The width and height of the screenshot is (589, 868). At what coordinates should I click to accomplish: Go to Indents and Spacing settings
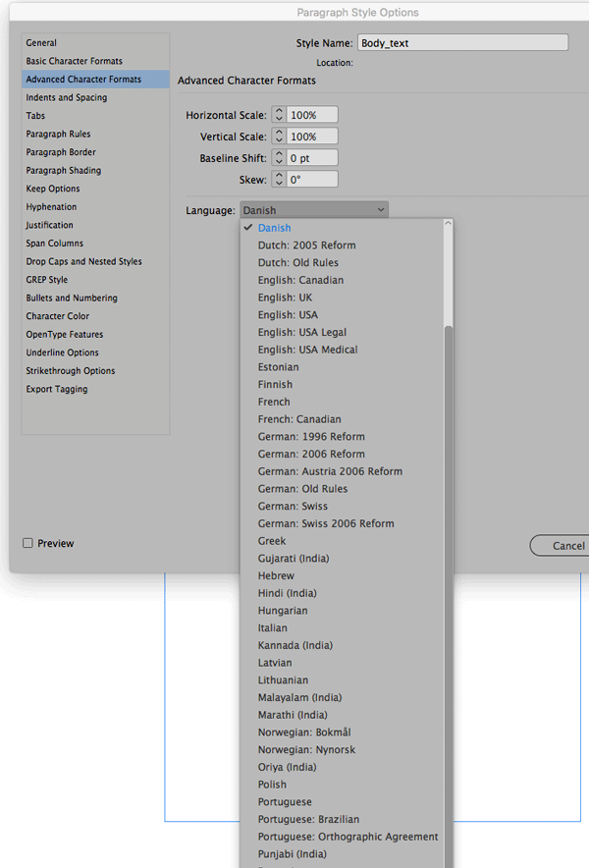coord(67,97)
